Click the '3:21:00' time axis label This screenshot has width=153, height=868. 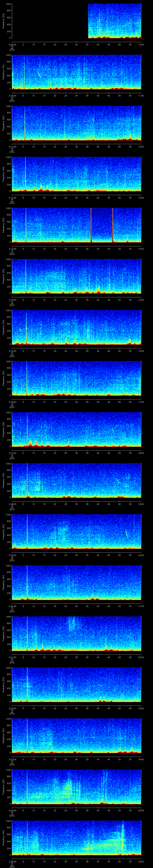[12, 657]
